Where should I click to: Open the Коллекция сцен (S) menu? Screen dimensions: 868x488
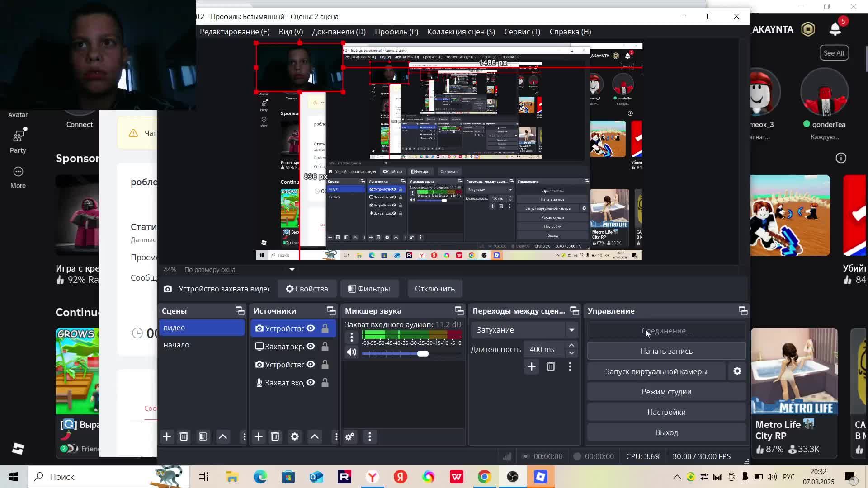(x=461, y=32)
